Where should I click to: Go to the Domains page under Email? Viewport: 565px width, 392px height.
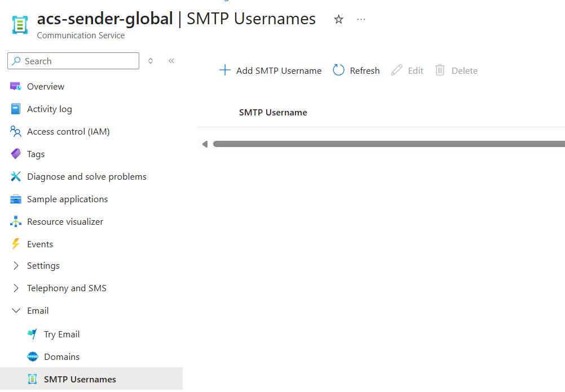click(x=61, y=357)
